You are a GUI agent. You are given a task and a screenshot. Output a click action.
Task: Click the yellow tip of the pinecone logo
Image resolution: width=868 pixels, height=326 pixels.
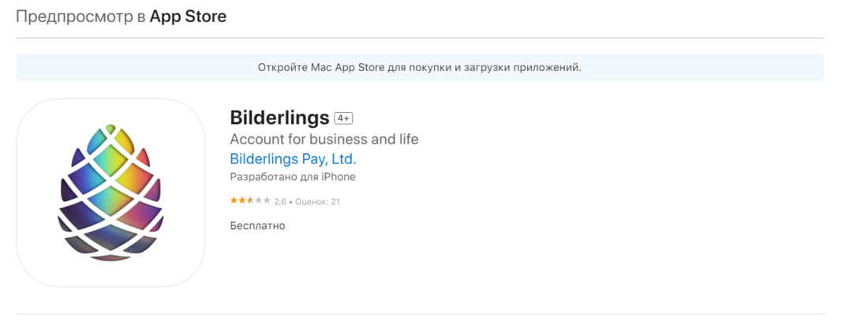pos(110,130)
